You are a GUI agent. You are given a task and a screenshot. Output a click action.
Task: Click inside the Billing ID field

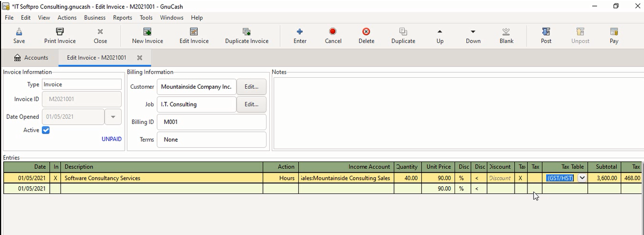click(211, 122)
